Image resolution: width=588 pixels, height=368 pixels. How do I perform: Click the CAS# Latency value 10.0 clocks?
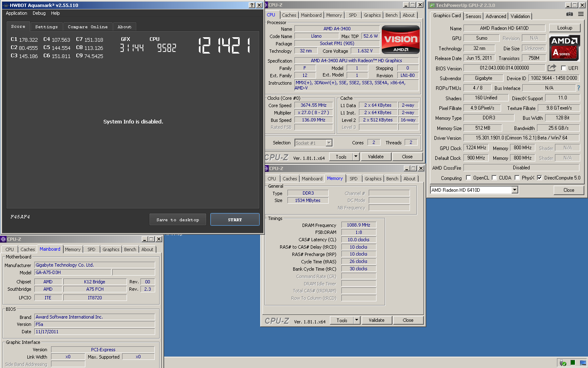click(359, 240)
